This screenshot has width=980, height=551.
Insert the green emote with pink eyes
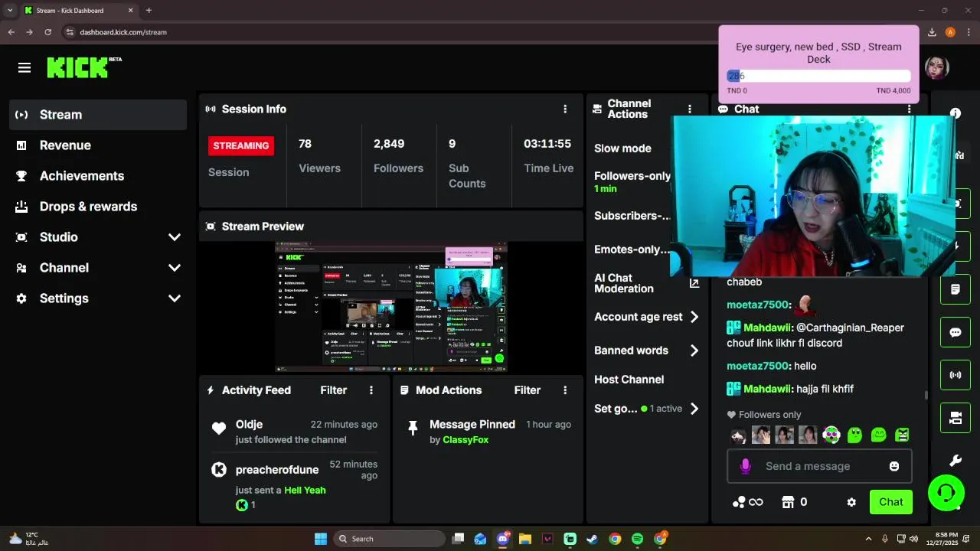[x=831, y=435]
